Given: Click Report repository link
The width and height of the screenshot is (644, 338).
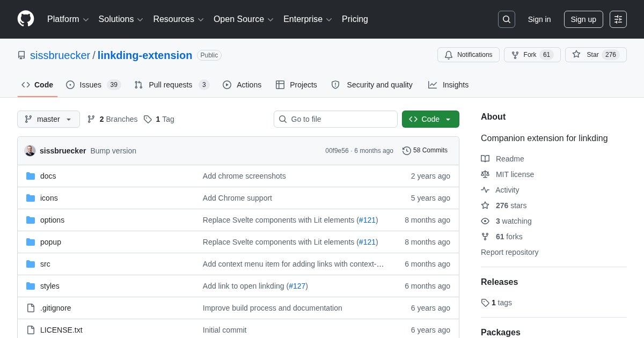Looking at the screenshot, I should pyautogui.click(x=509, y=252).
